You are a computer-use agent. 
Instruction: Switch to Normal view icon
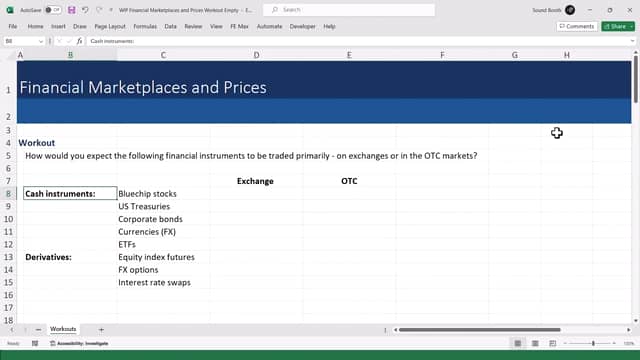coord(518,344)
